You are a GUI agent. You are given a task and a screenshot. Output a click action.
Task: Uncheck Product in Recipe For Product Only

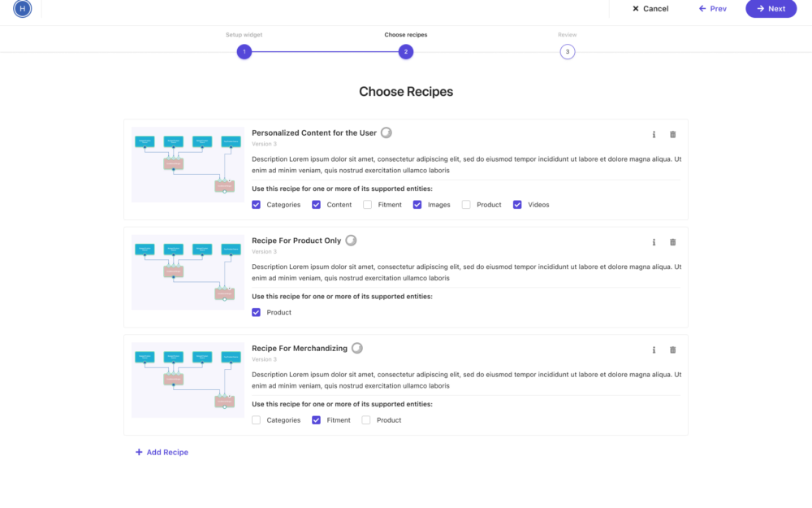pyautogui.click(x=257, y=312)
